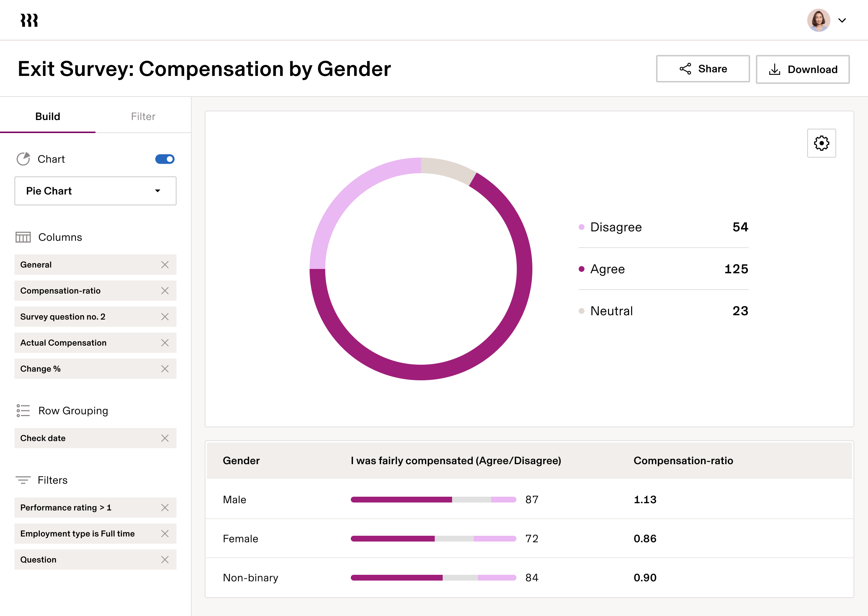Viewport: 868px width, 616px height.
Task: Click the Columns table icon in the sidebar
Action: pos(23,237)
